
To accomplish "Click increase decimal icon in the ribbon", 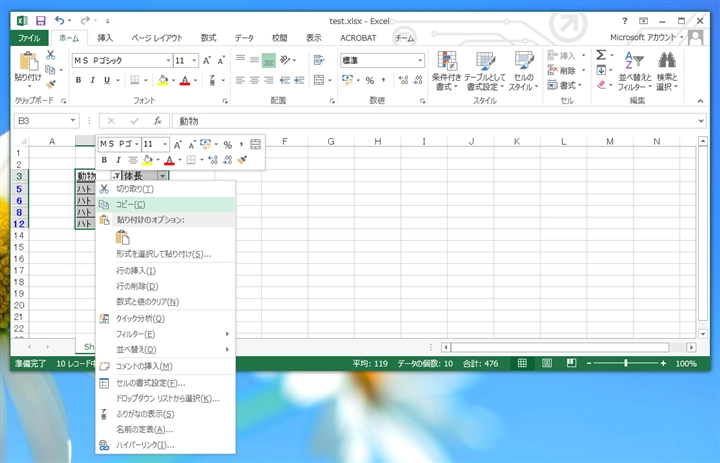I will 403,80.
